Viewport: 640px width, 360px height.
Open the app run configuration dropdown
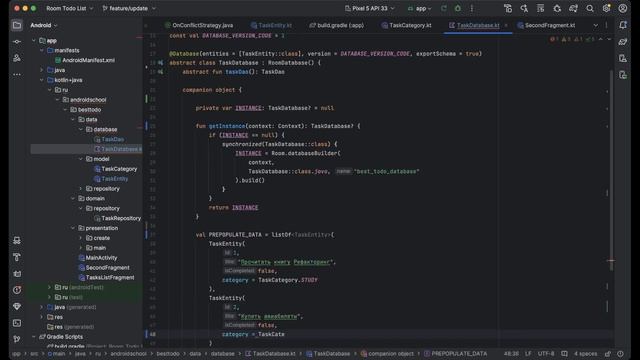(420, 8)
